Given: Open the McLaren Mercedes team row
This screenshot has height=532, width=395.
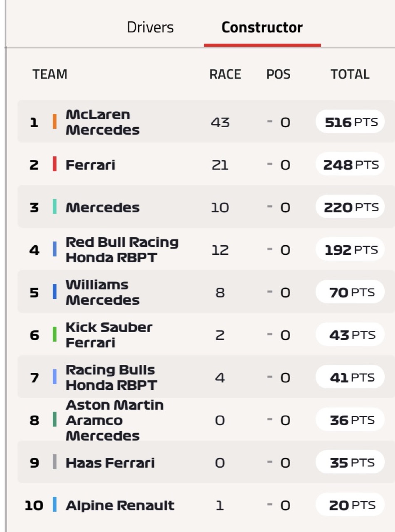Looking at the screenshot, I should (206, 121).
